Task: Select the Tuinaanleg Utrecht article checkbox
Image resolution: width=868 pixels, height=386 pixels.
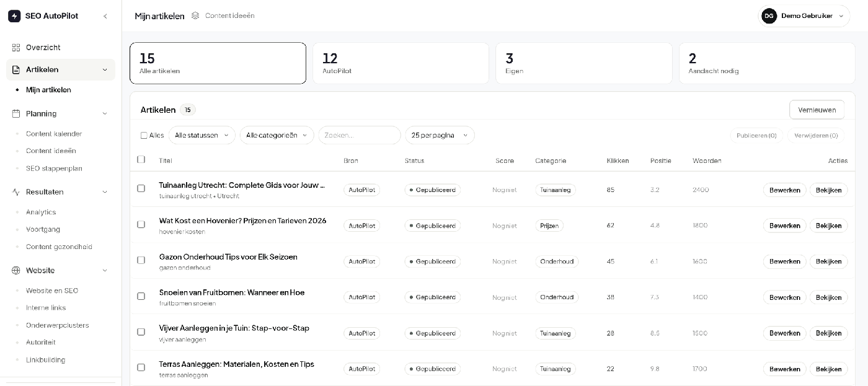Action: pyautogui.click(x=141, y=188)
